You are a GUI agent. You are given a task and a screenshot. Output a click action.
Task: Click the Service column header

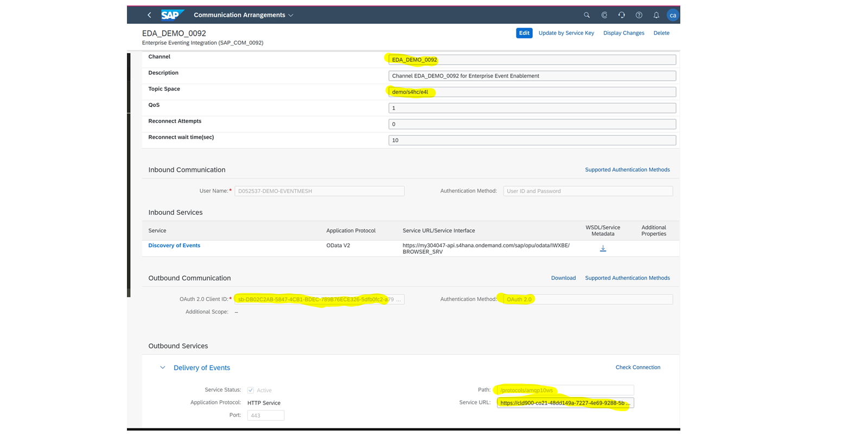(x=157, y=230)
